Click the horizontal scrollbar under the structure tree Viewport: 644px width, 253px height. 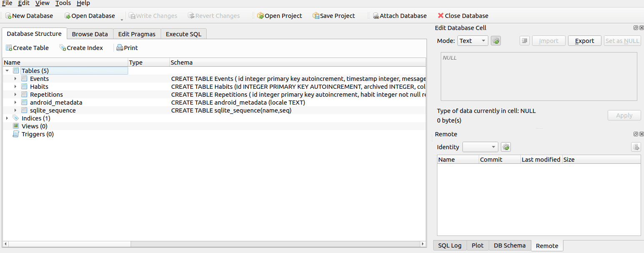[x=209, y=244]
